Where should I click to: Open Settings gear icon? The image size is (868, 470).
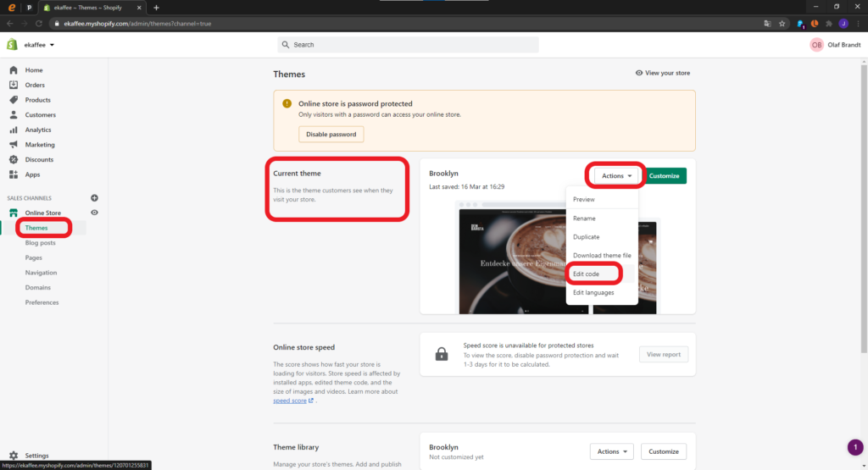click(x=14, y=456)
